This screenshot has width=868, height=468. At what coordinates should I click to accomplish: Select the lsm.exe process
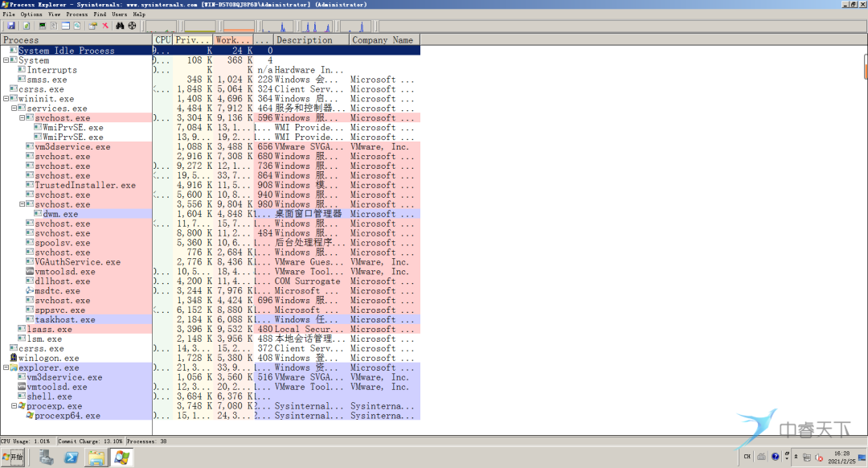tap(211, 339)
